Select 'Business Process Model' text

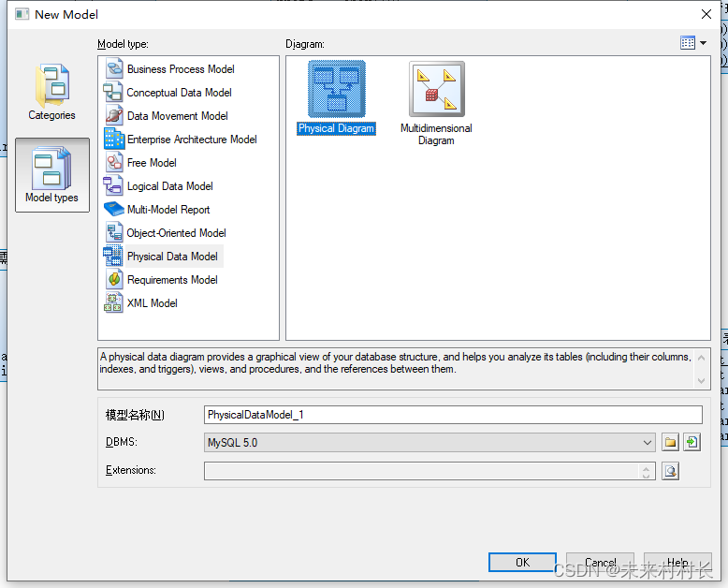tap(181, 69)
